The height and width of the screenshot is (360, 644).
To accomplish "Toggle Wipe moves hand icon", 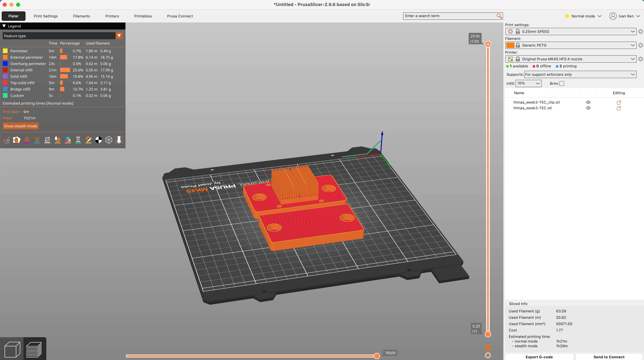I will coord(17,140).
